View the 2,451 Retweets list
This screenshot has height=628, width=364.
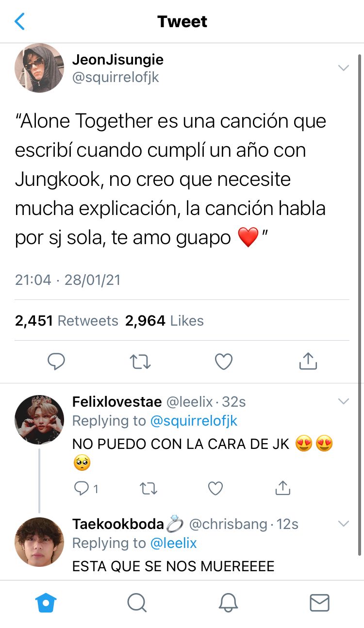[x=66, y=321]
